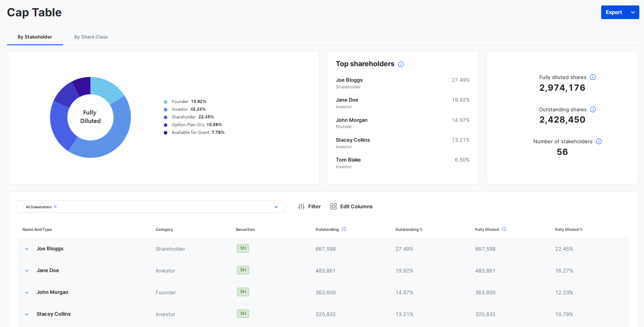
Task: Click SH security badge for Jane Doe
Action: 243,270
